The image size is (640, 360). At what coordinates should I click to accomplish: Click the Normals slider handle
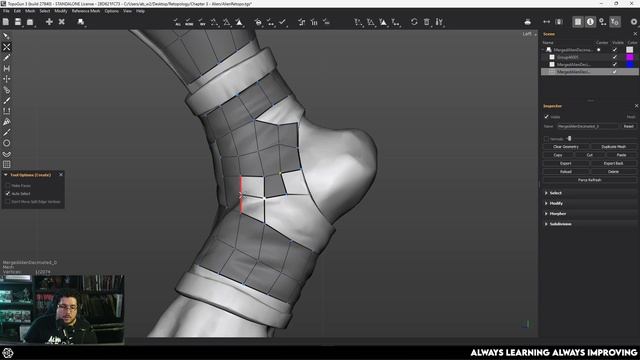coord(569,139)
